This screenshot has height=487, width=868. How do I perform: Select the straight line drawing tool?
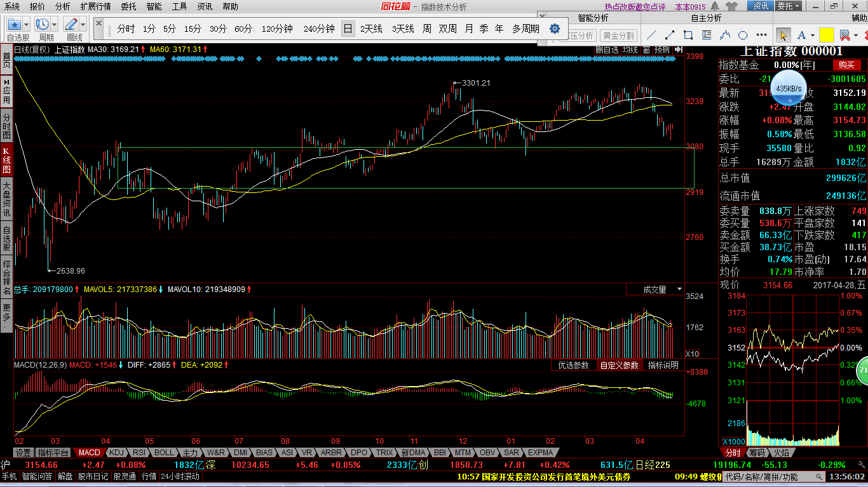[651, 35]
